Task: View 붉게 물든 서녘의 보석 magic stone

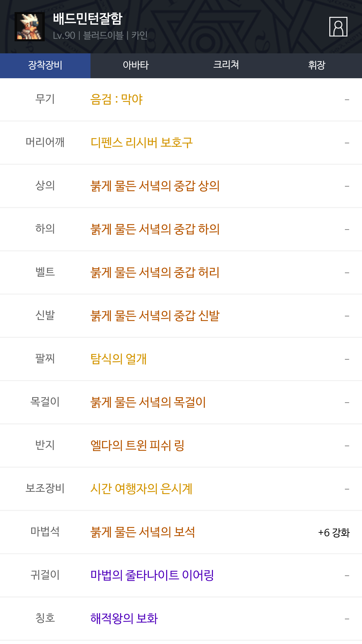Action: tap(143, 532)
